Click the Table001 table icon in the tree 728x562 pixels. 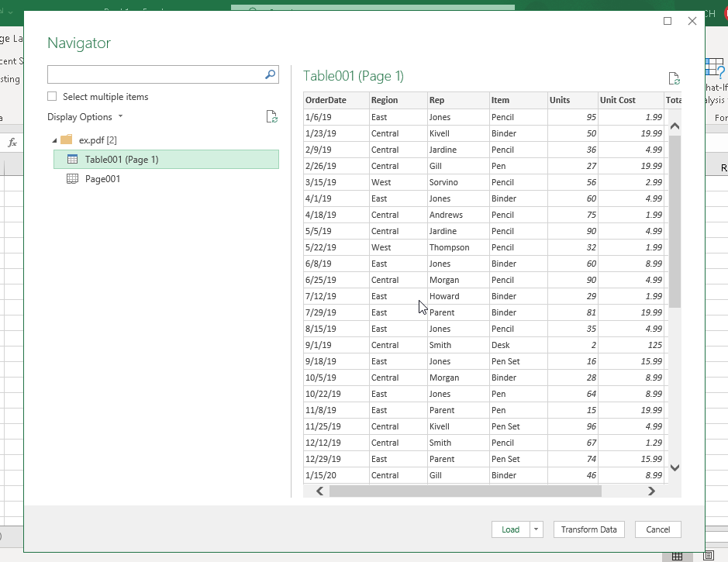(x=71, y=159)
